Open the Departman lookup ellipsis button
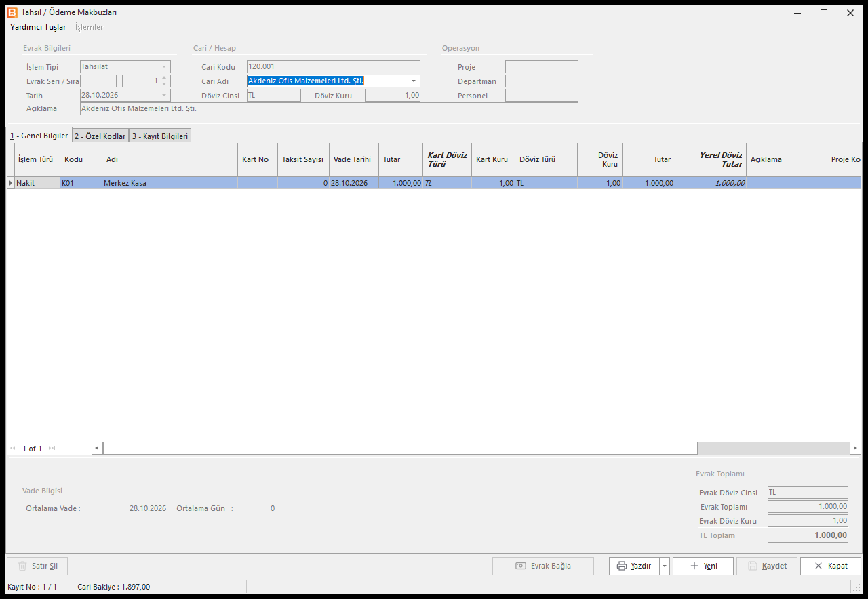Screen dimensions: 868x599 [x=572, y=81]
